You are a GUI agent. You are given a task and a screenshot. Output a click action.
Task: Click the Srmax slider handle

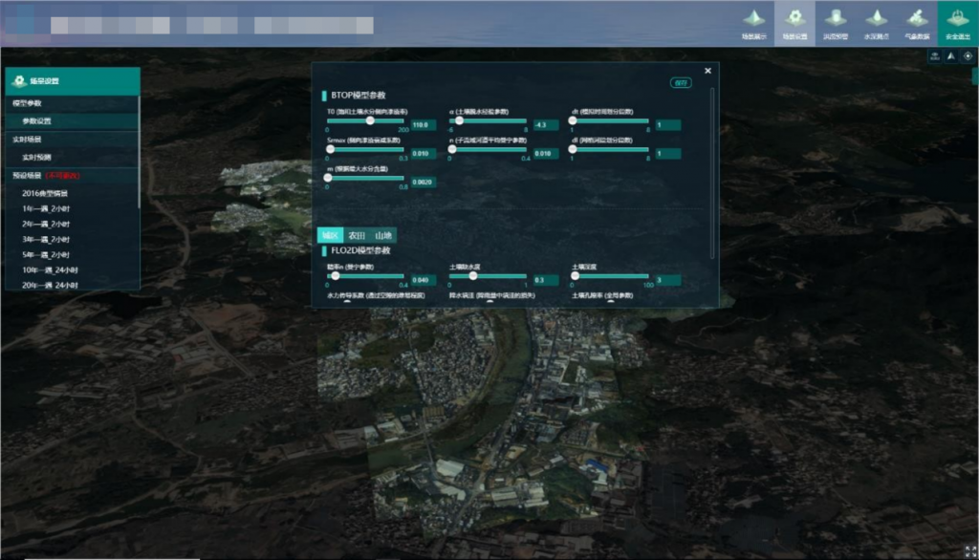[x=330, y=149]
